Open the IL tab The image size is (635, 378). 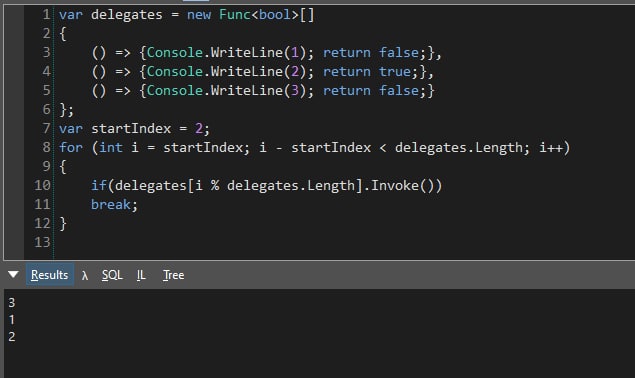(x=141, y=275)
